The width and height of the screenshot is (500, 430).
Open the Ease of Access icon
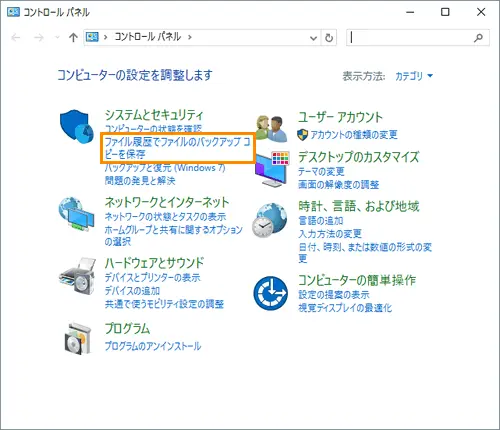pos(270,293)
